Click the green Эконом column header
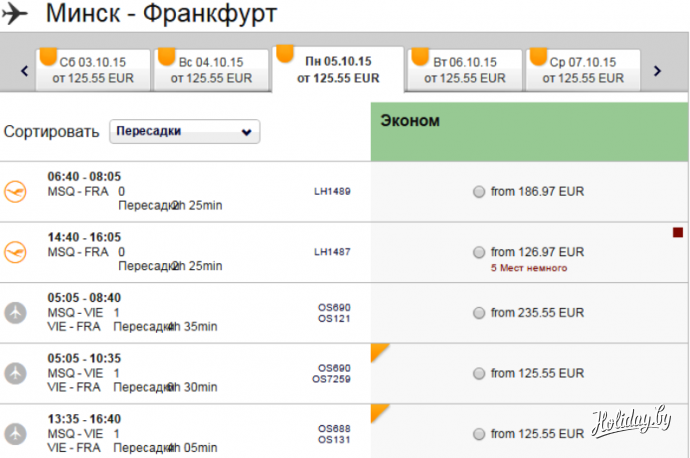Viewport: 690px width, 458px height. pos(529,130)
